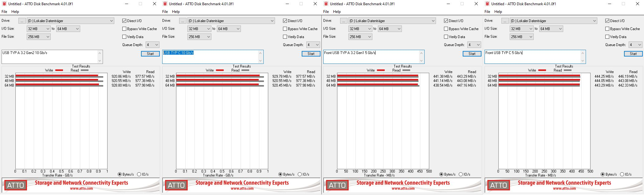Click write value 441.38 MB/s in Front USB TYP A window
Image resolution: width=644 pixels, height=195 pixels.
(x=443, y=76)
